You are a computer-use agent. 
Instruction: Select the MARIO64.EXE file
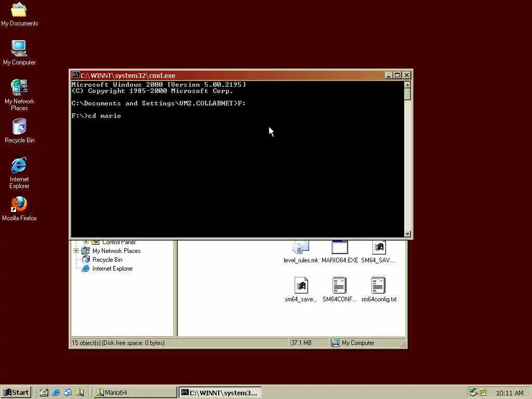[340, 252]
